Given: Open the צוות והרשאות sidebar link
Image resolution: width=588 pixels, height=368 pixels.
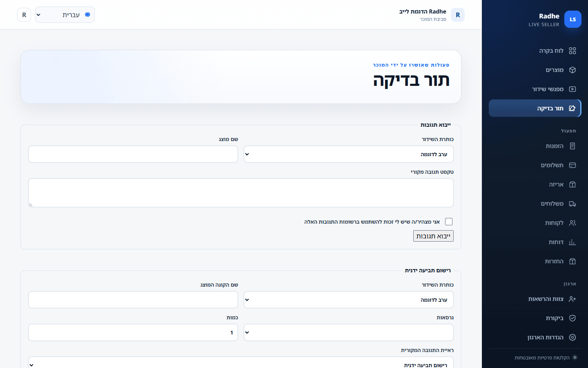Looking at the screenshot, I should click(535, 299).
